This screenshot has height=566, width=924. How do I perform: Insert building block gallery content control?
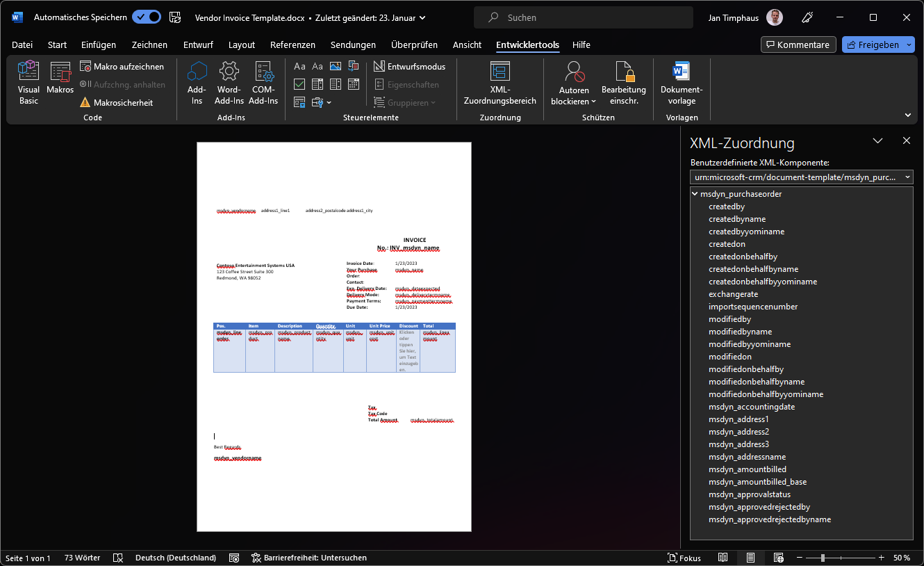tap(354, 66)
